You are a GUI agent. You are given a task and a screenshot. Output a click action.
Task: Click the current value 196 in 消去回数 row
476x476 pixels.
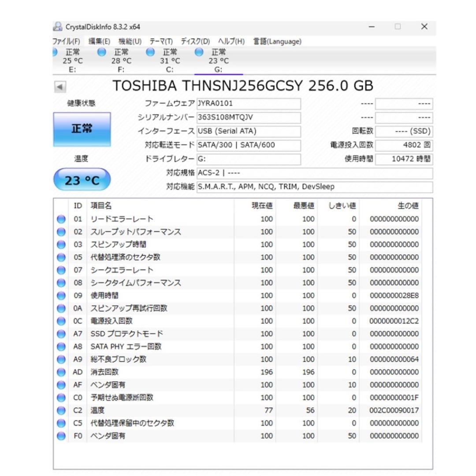267,372
